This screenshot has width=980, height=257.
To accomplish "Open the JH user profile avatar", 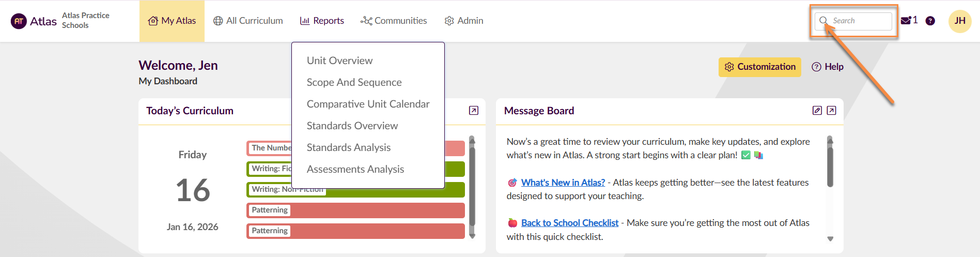I will pos(960,21).
